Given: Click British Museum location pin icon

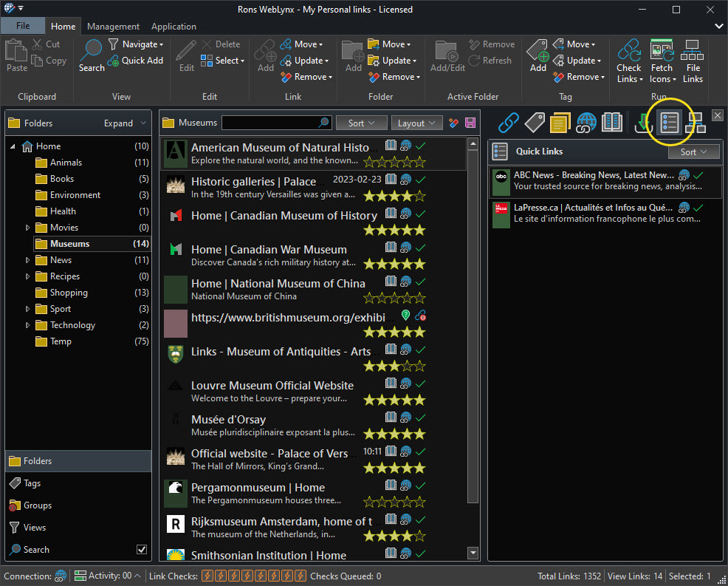Looking at the screenshot, I should click(x=406, y=315).
